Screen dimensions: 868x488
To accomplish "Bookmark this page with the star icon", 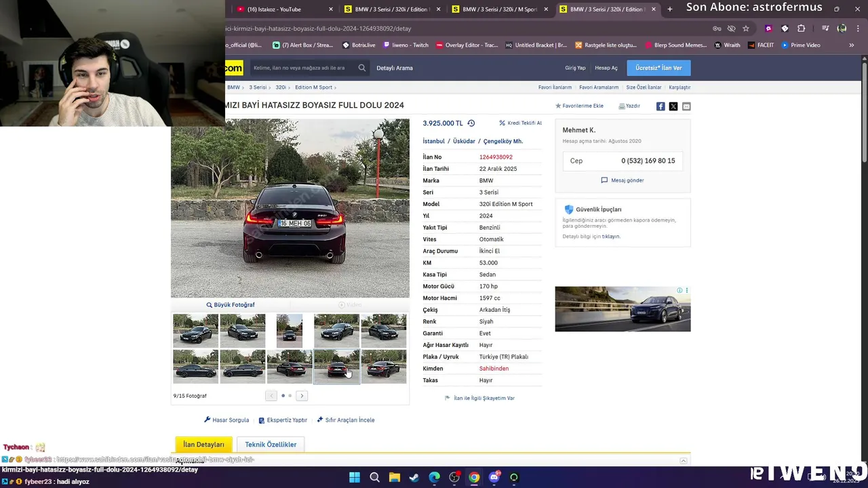I will (x=746, y=28).
